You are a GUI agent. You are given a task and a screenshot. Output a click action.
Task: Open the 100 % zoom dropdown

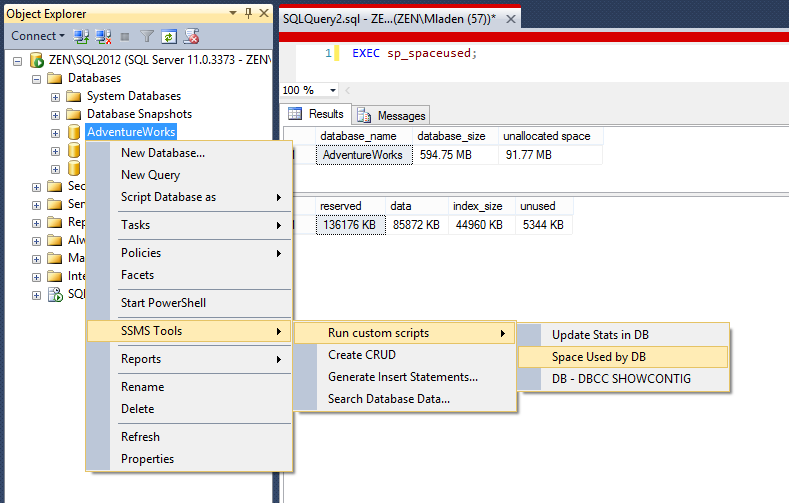click(x=333, y=91)
